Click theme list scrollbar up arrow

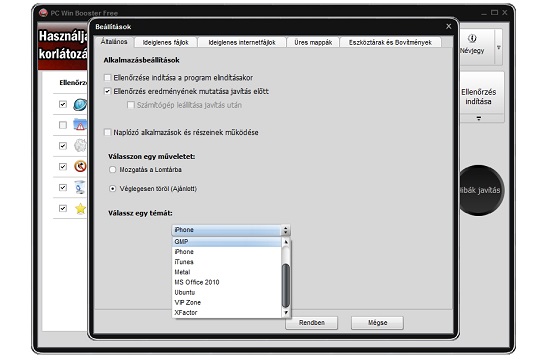[286, 242]
